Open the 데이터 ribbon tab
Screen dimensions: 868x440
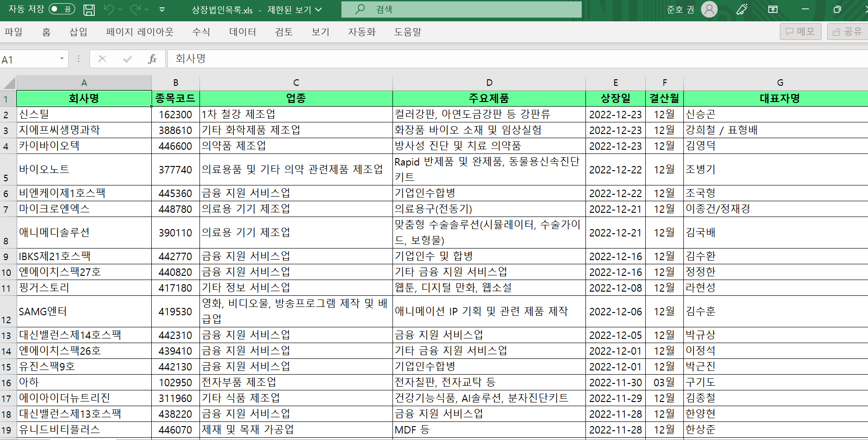[x=243, y=32]
